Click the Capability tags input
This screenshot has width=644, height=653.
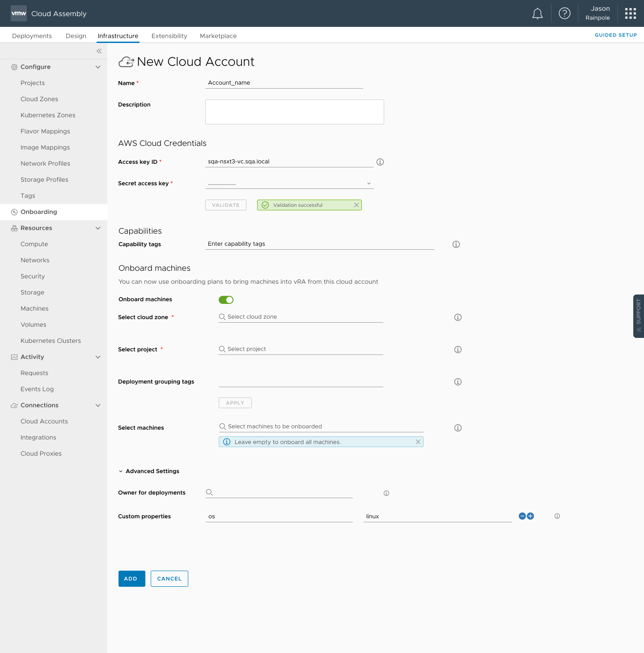click(320, 244)
